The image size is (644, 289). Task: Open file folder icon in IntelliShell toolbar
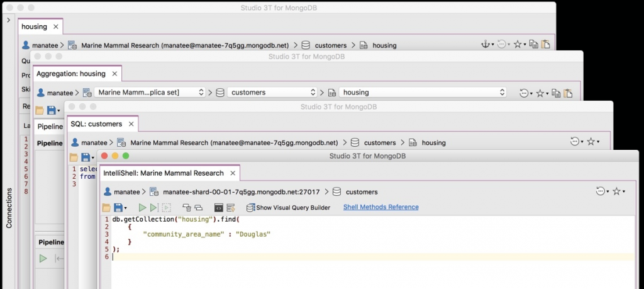click(106, 208)
